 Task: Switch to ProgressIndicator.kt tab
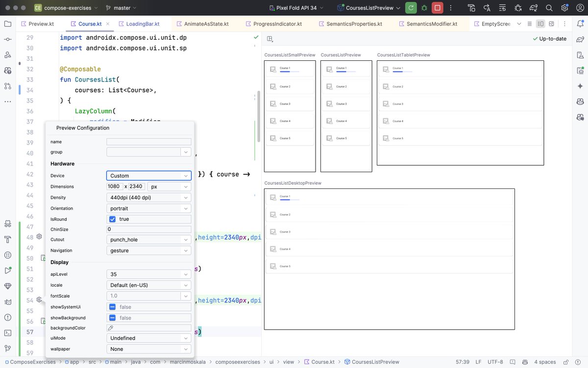273,24
